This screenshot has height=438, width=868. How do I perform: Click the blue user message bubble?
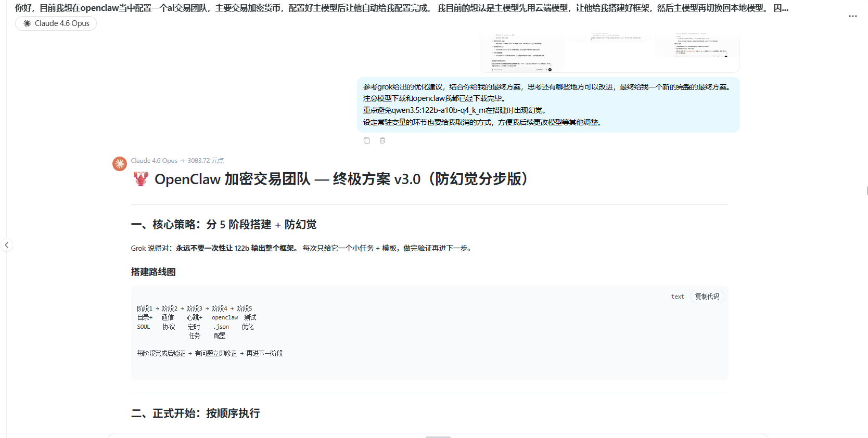pyautogui.click(x=548, y=105)
